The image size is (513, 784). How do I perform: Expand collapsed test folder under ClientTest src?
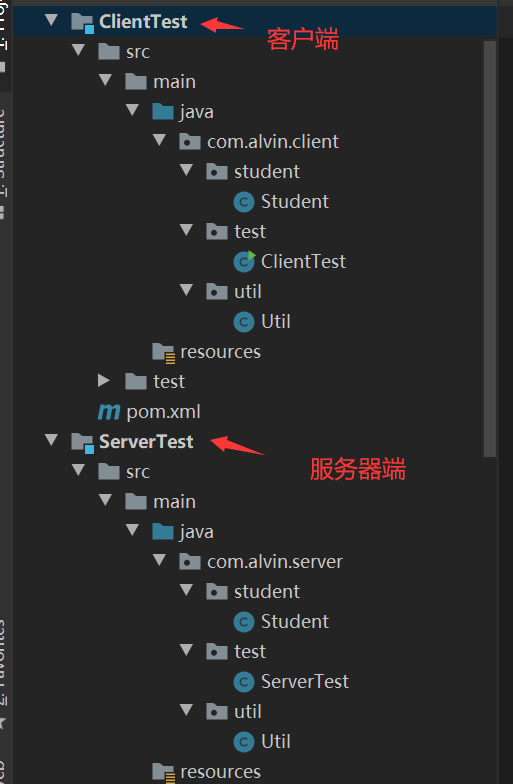[104, 380]
